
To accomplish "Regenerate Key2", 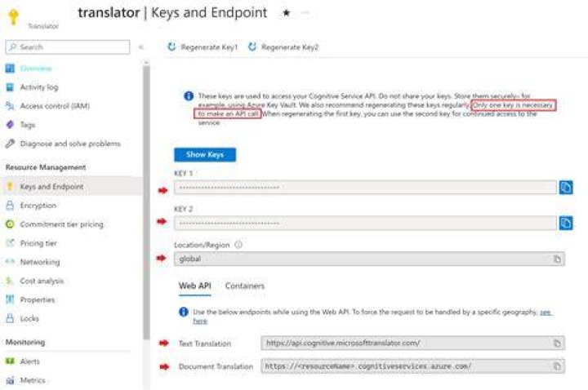I will (x=283, y=47).
